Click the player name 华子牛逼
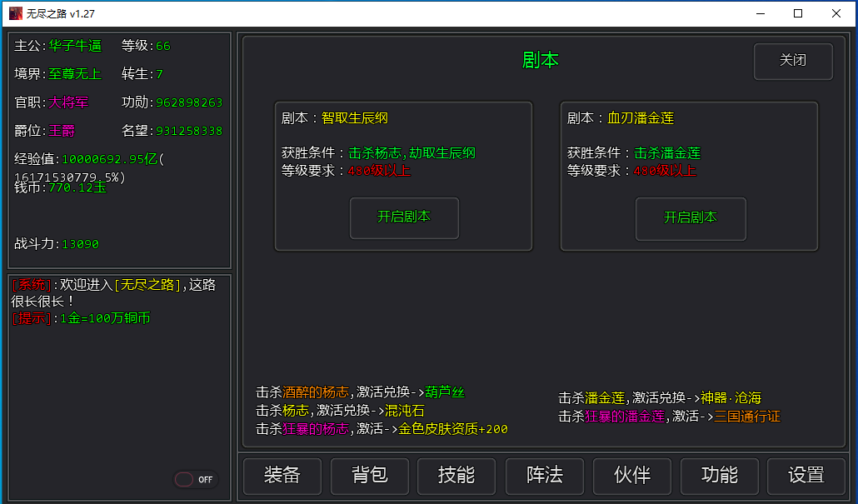 pos(75,46)
